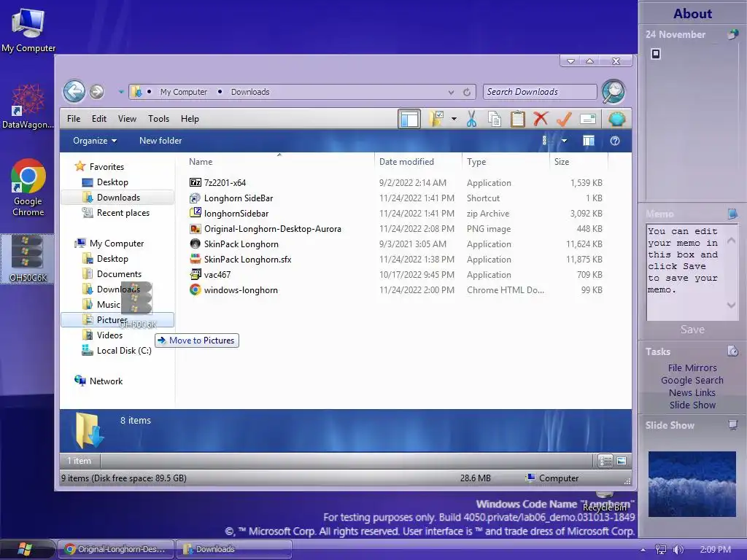The height and width of the screenshot is (560, 747).
Task: Sort by the Size column header
Action: [578, 161]
